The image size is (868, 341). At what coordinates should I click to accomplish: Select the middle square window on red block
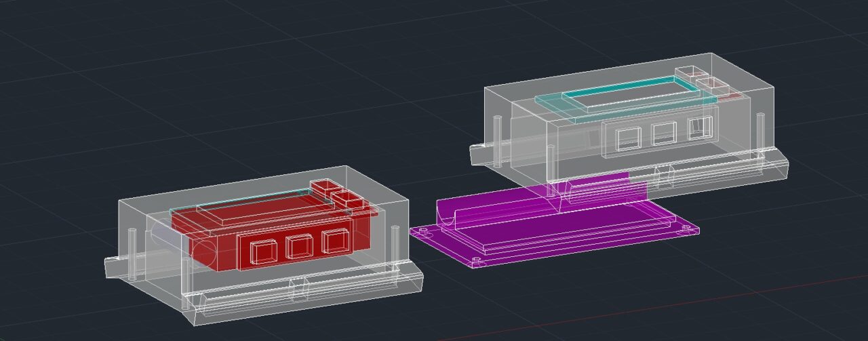(x=300, y=246)
